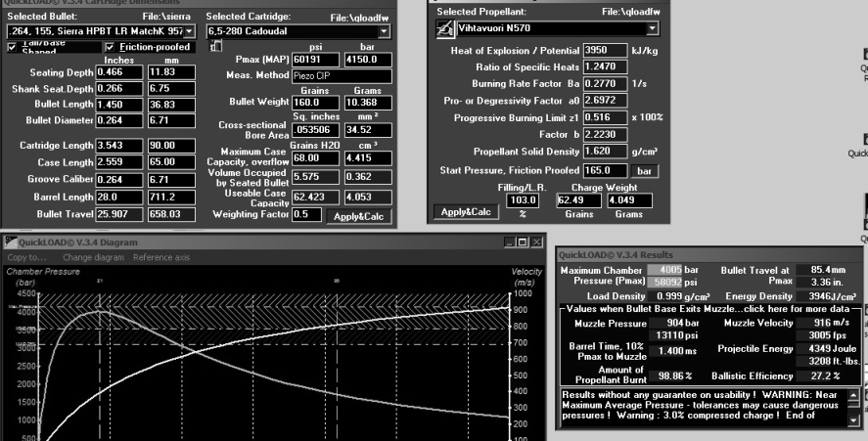
Task: Click the Bullet Length inches field
Action: pos(119,105)
